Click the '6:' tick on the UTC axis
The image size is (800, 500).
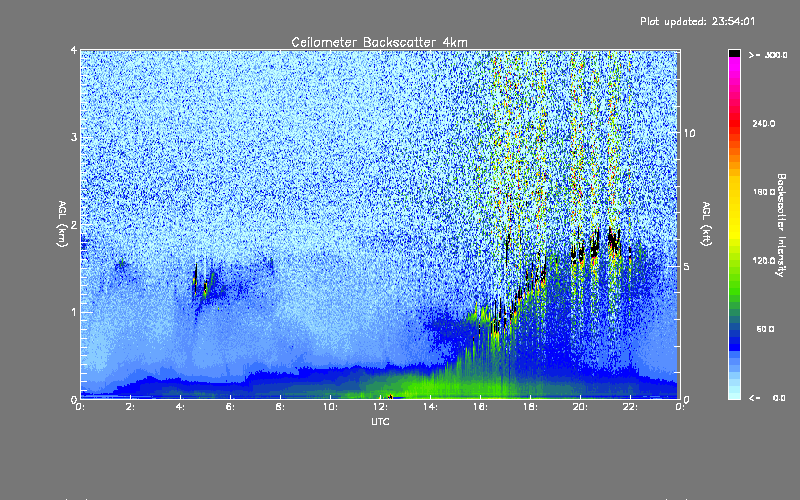click(x=231, y=407)
